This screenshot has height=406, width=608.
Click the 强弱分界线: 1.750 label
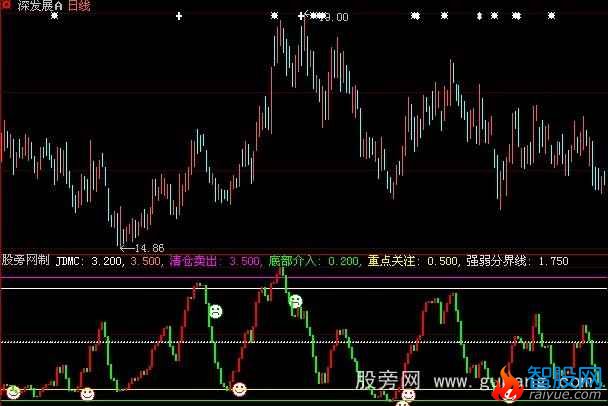[517, 261]
